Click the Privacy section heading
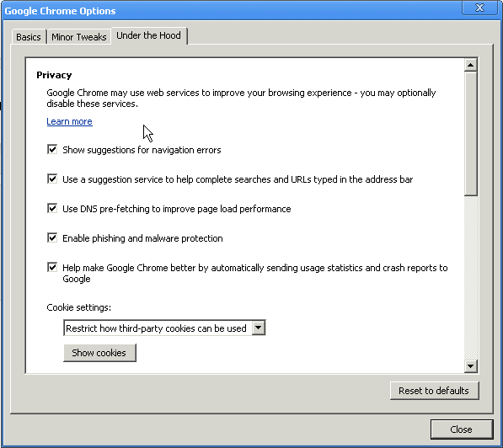This screenshot has height=448, width=503. (54, 75)
